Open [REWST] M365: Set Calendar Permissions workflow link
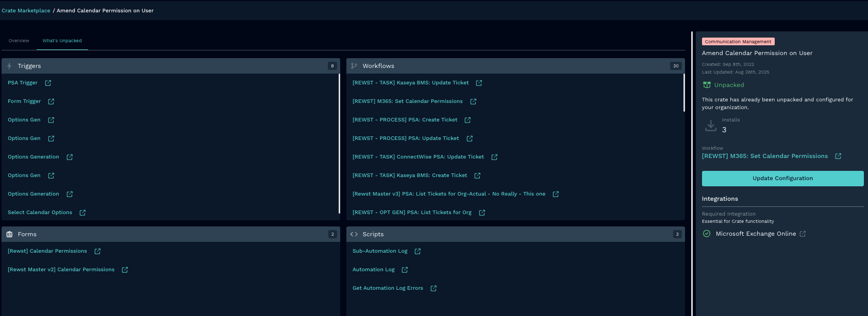 pos(407,101)
